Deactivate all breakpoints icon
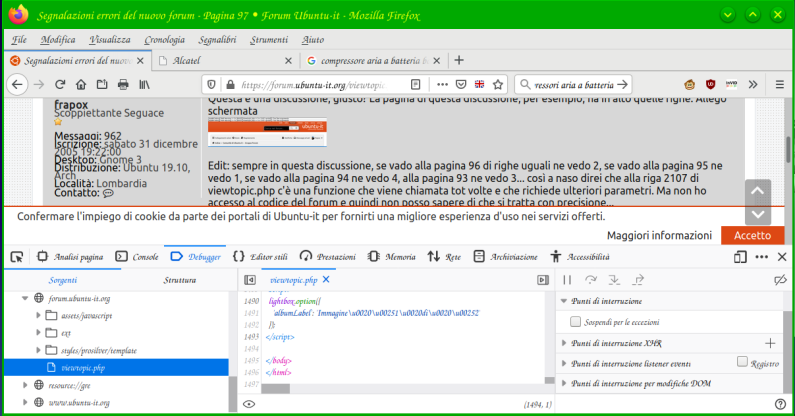 coord(780,280)
